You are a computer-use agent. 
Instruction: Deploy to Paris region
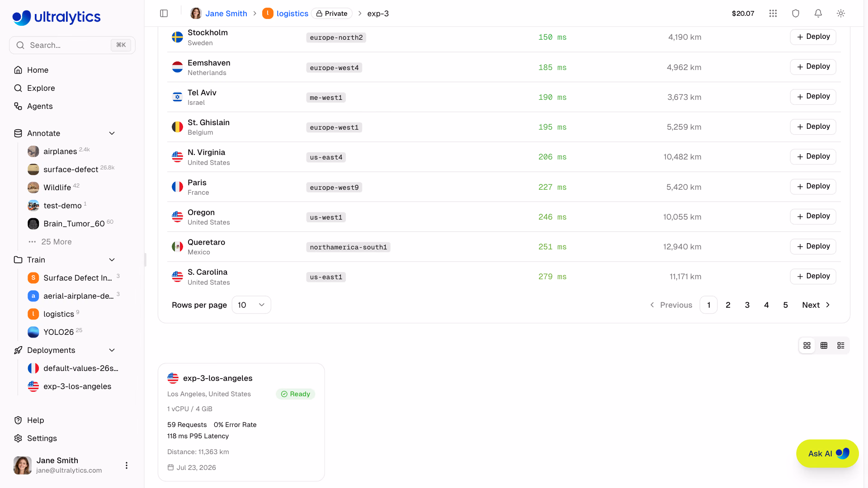813,187
